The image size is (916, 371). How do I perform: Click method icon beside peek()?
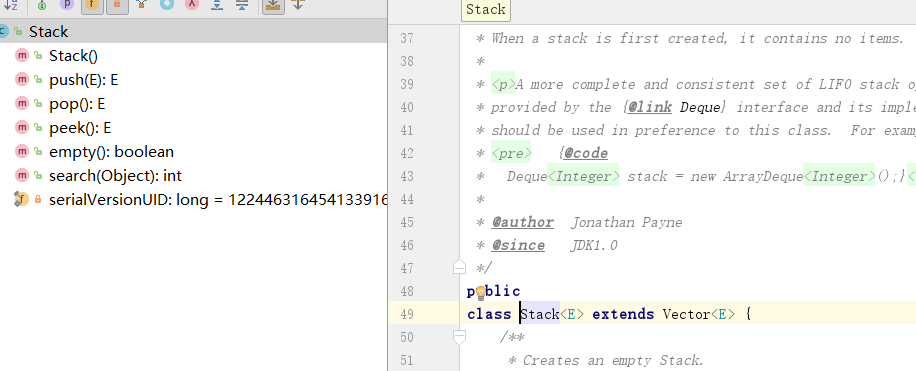22,127
